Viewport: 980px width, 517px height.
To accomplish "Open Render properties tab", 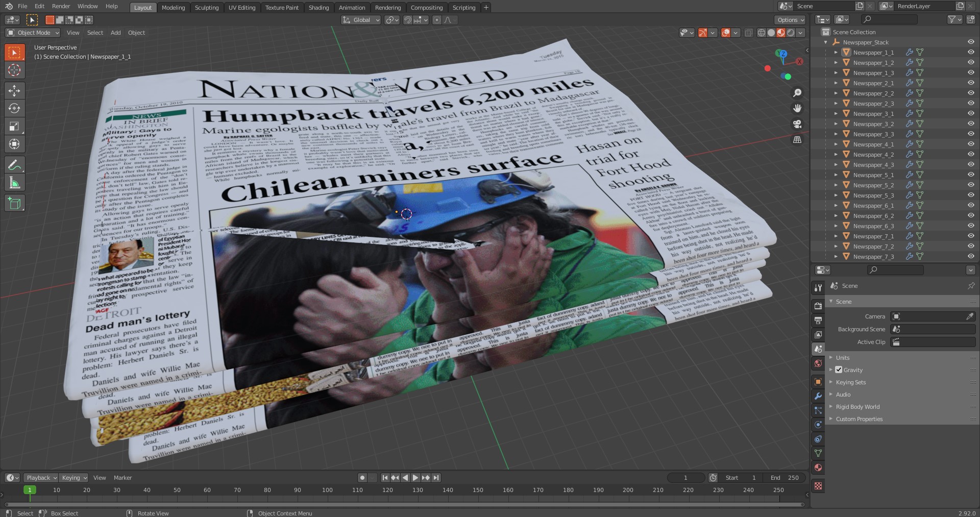I will 818,306.
